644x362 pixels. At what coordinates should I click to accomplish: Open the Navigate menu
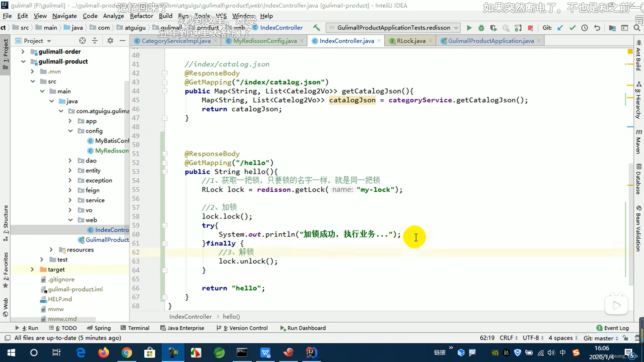pyautogui.click(x=64, y=16)
